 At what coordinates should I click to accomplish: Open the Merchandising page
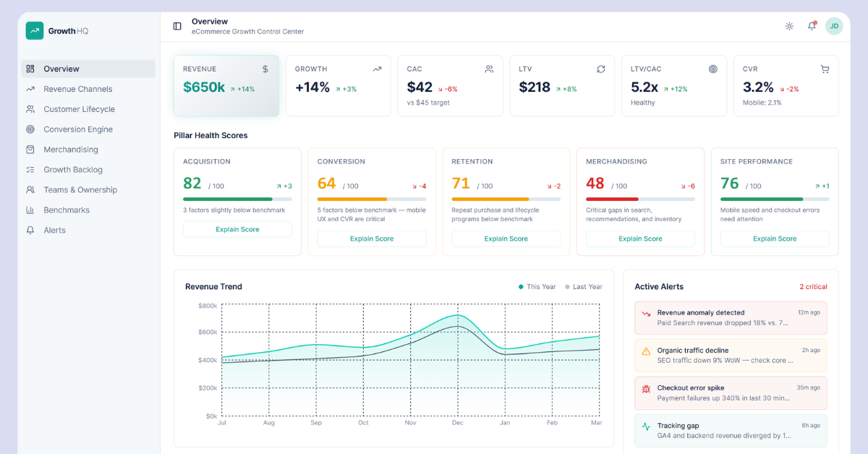88,150
